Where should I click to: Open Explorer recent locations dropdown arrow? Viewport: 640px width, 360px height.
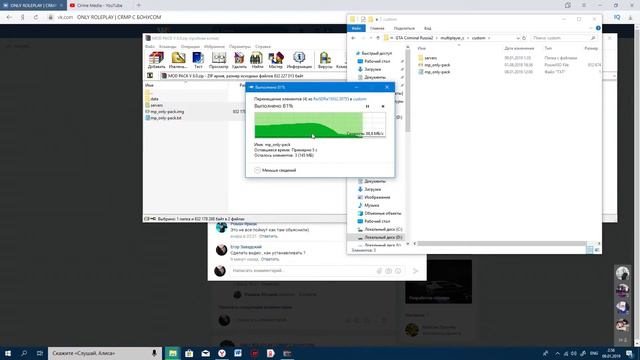(x=371, y=38)
